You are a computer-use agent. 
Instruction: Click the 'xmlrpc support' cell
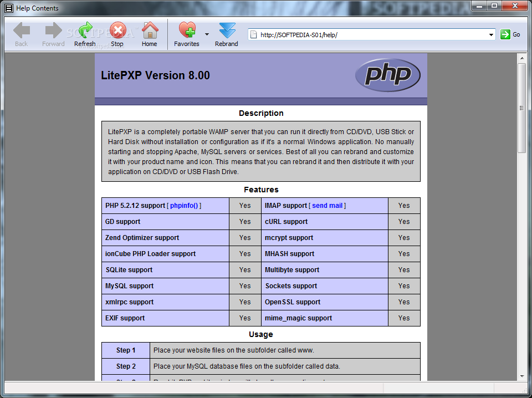pyautogui.click(x=165, y=302)
